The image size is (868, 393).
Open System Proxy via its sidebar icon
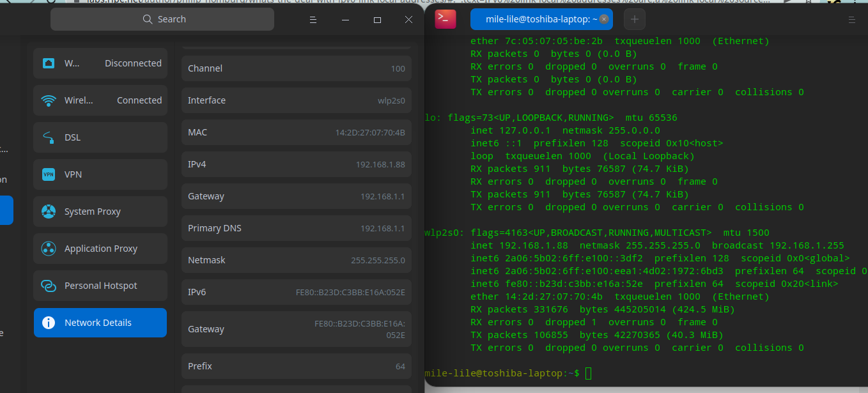pyautogui.click(x=49, y=212)
